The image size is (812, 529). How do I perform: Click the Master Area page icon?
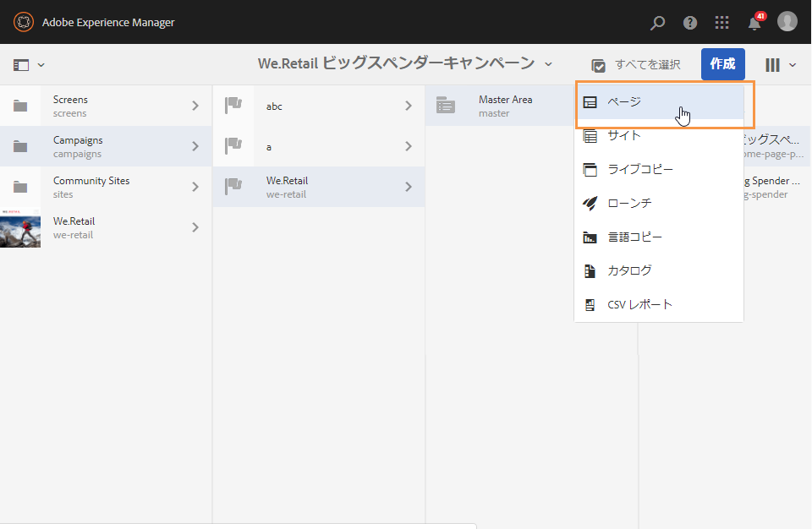(x=446, y=105)
